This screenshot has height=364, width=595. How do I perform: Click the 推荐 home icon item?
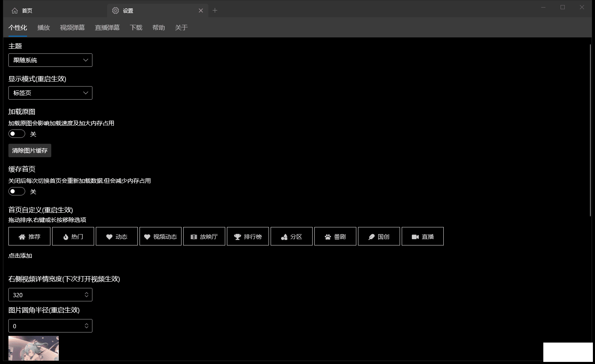pyautogui.click(x=29, y=236)
